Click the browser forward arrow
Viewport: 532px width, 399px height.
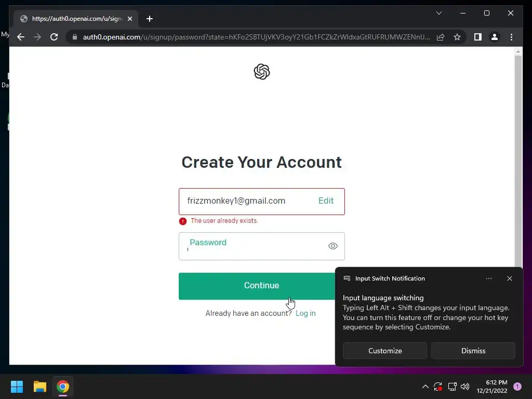(37, 37)
